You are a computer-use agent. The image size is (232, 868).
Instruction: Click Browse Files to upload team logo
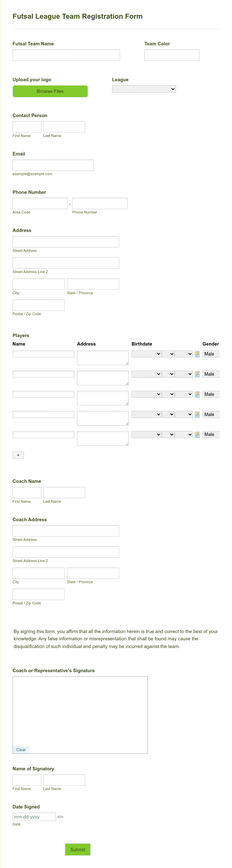(50, 91)
